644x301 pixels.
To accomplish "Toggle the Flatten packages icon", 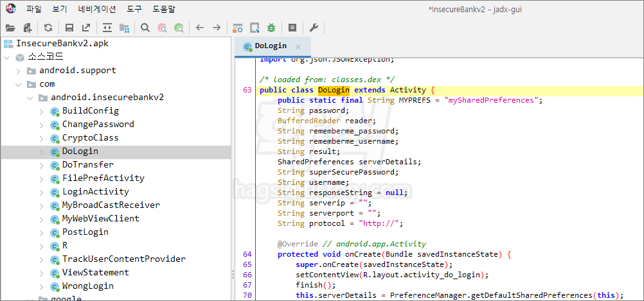I will 125,28.
